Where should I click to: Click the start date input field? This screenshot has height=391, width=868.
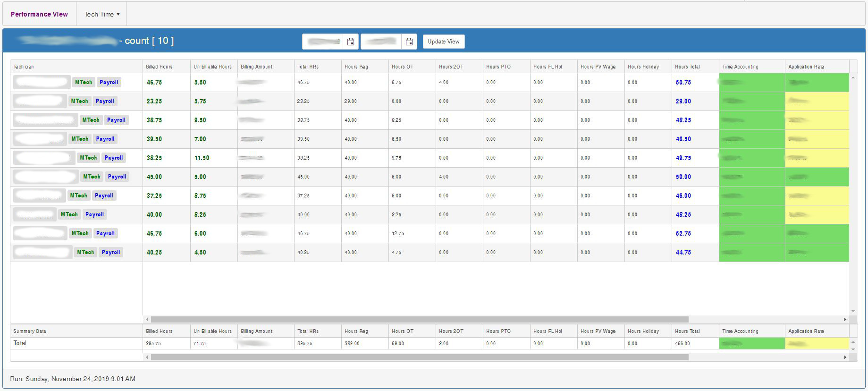(x=323, y=42)
